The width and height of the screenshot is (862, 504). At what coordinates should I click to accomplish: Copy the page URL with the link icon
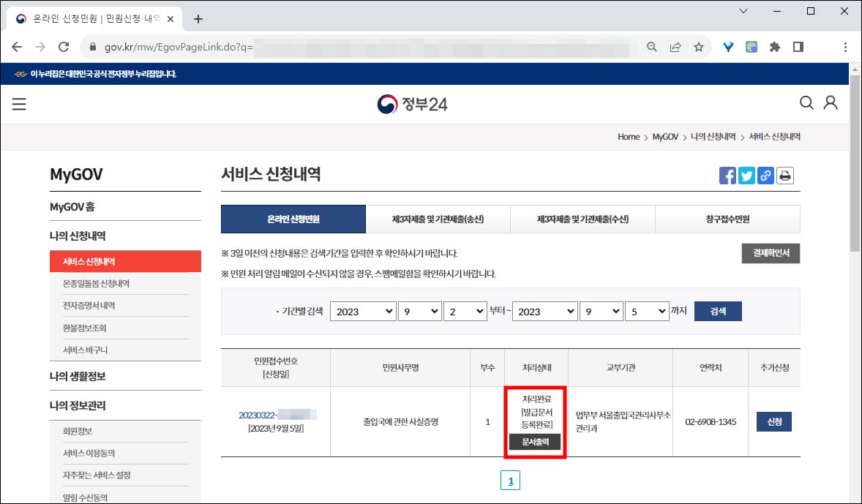[765, 176]
